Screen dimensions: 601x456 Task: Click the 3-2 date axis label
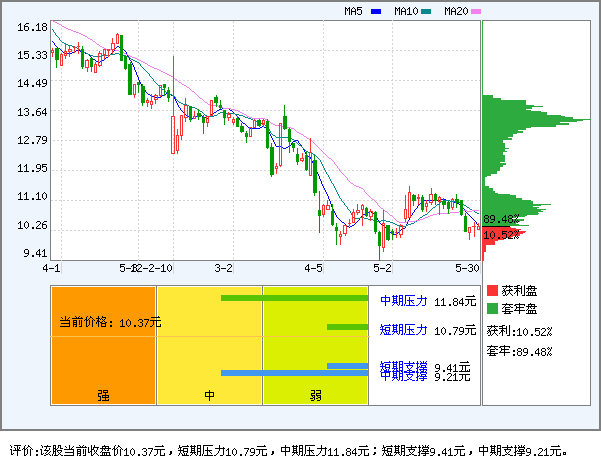(x=223, y=268)
